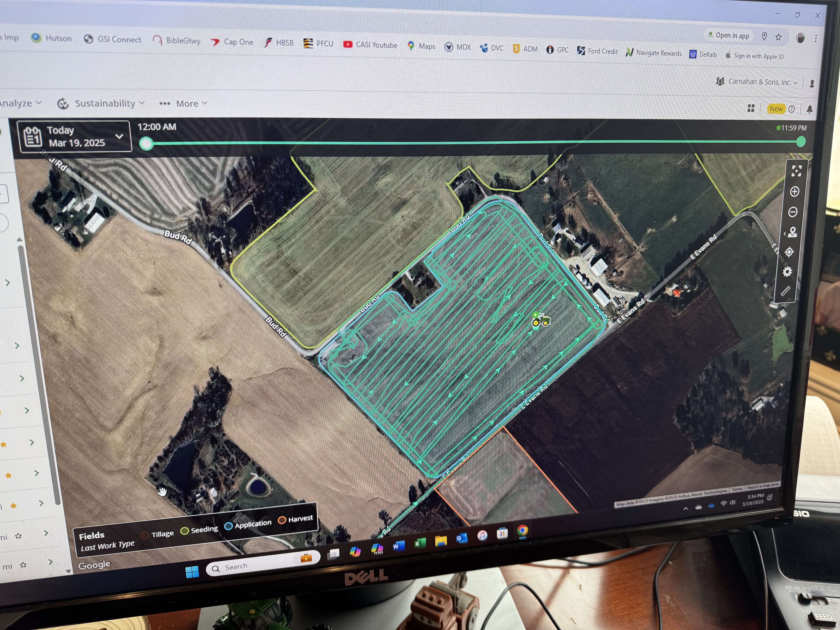Open the GPC bookmark
840x630 pixels.
(557, 50)
